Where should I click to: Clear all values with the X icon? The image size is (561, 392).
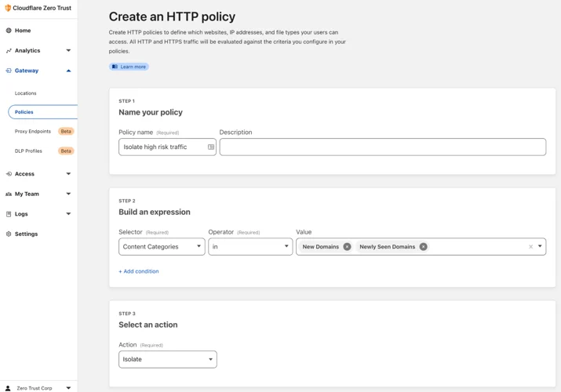[x=531, y=246]
